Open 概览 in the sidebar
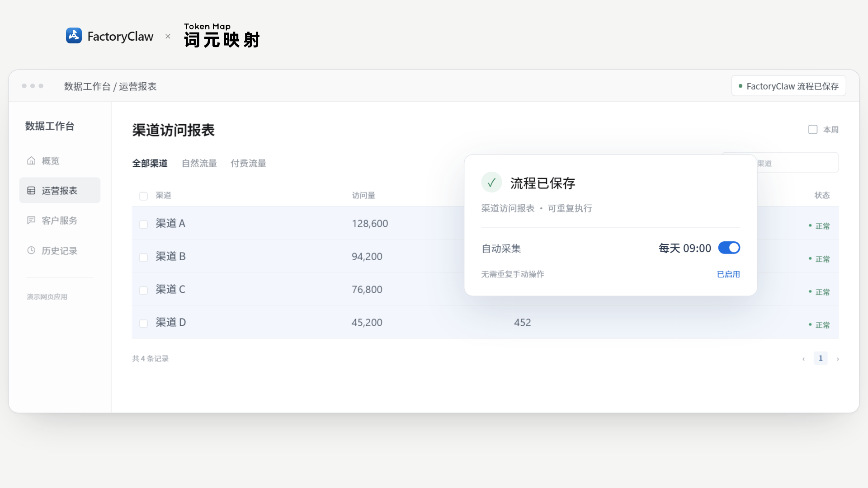868x488 pixels. click(60, 161)
